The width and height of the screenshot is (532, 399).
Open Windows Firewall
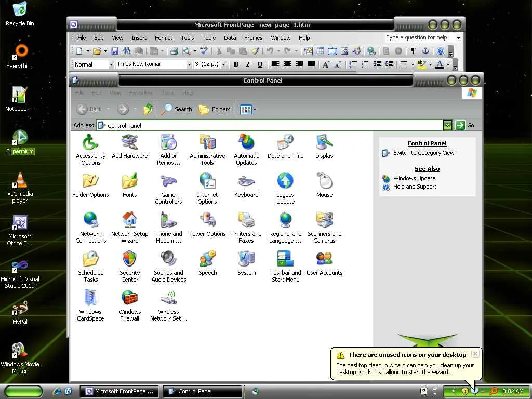coord(129,305)
